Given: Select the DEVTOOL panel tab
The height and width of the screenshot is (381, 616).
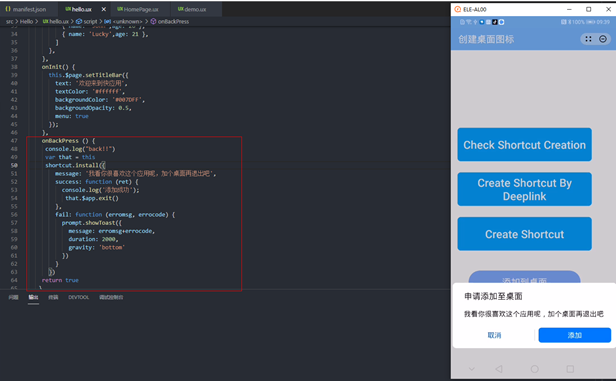Looking at the screenshot, I should pos(79,297).
